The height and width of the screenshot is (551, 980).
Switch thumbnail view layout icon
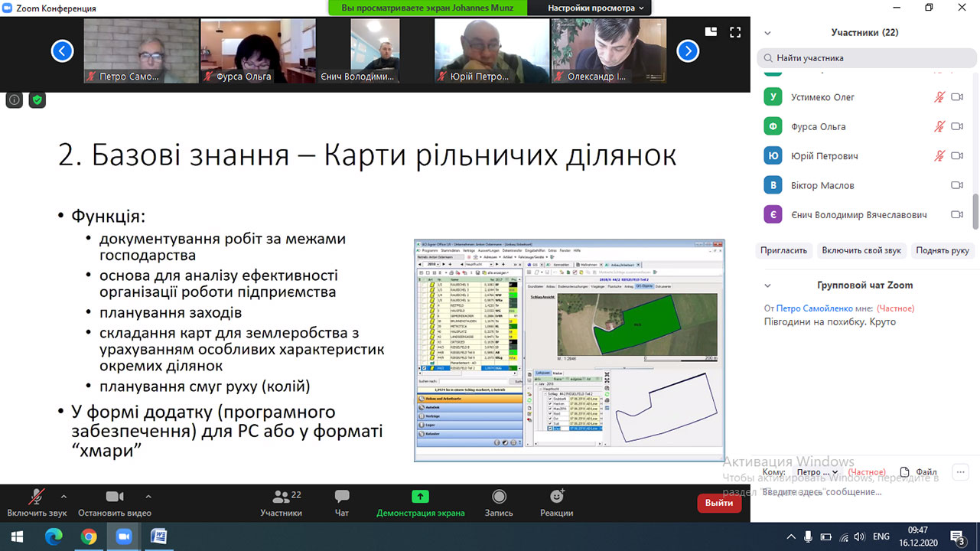tap(711, 32)
